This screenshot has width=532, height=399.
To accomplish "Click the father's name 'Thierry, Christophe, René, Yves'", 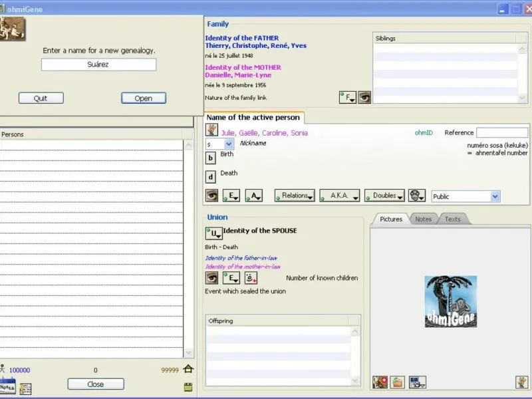I will tap(256, 45).
